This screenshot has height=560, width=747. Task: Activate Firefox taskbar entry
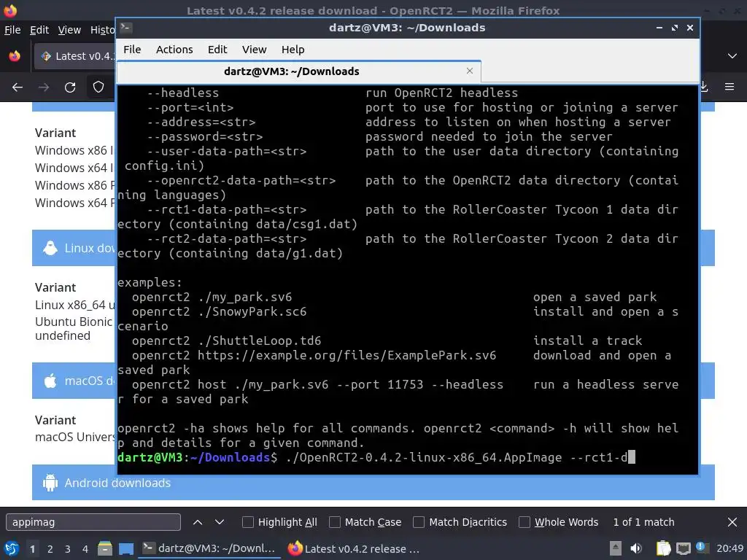[354, 548]
